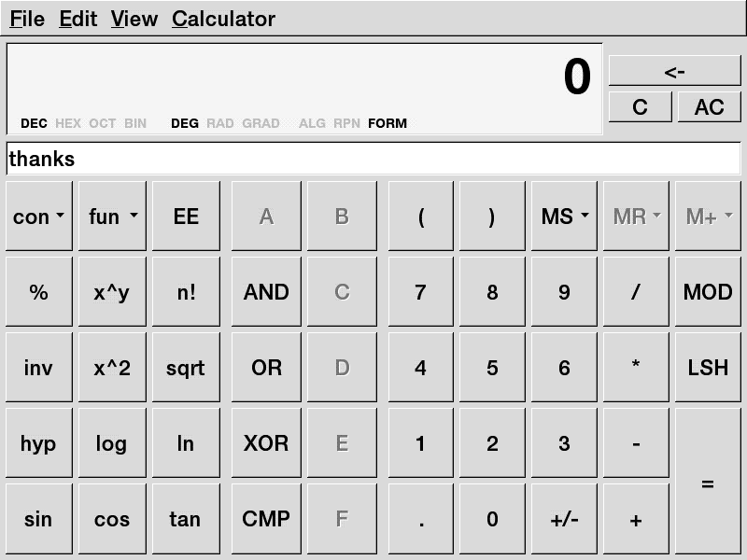Open the MS memory store dropdown
747x560 pixels.
click(564, 217)
